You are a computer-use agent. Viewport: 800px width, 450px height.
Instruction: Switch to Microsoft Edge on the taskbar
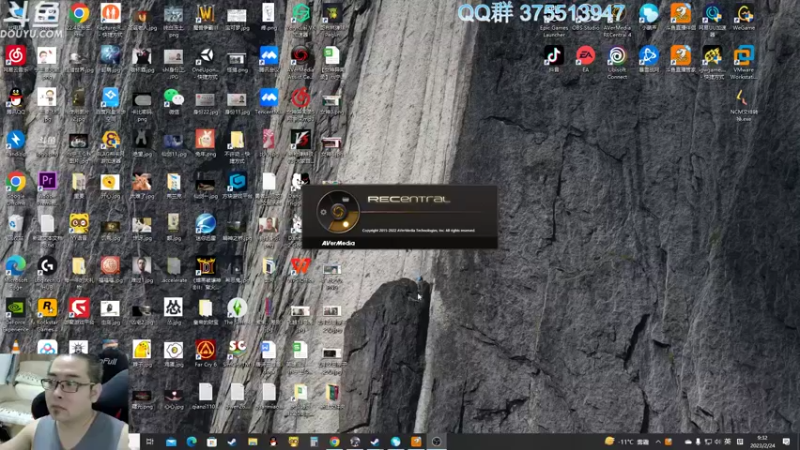[x=191, y=442]
